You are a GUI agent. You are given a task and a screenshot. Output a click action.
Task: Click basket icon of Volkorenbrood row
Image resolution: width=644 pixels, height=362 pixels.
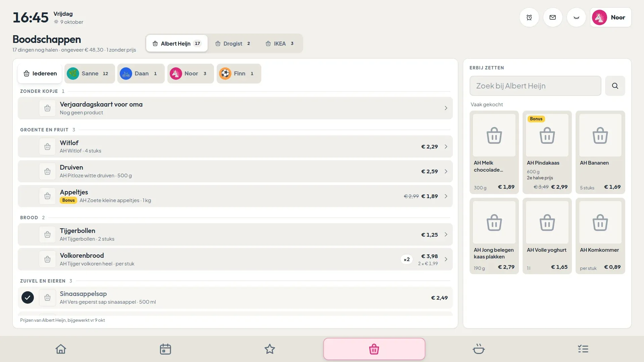(47, 259)
